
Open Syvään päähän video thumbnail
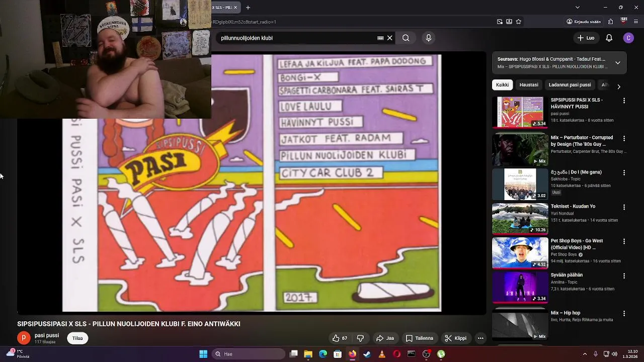click(x=520, y=287)
